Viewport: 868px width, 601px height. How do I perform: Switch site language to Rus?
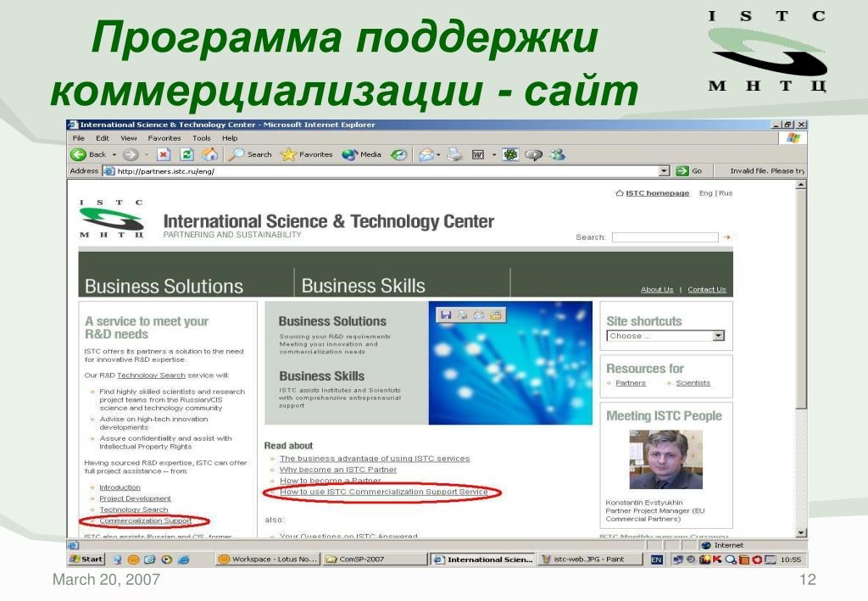click(726, 193)
